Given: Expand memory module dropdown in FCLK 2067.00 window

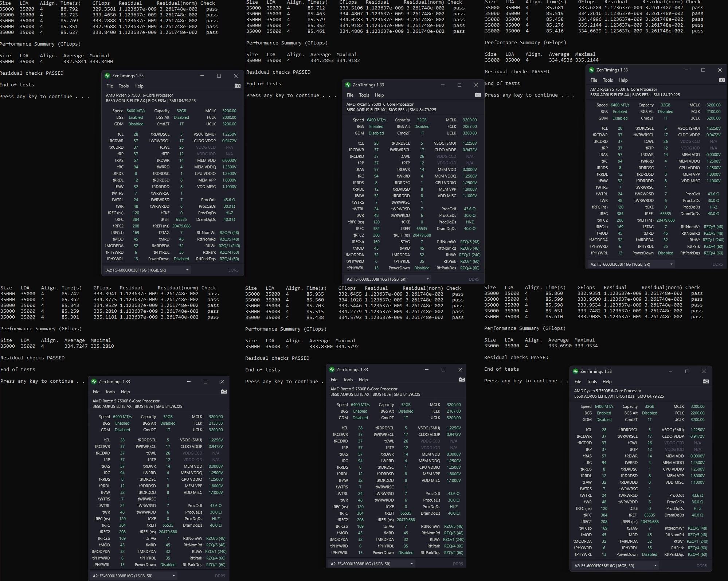Looking at the screenshot, I should click(427, 279).
